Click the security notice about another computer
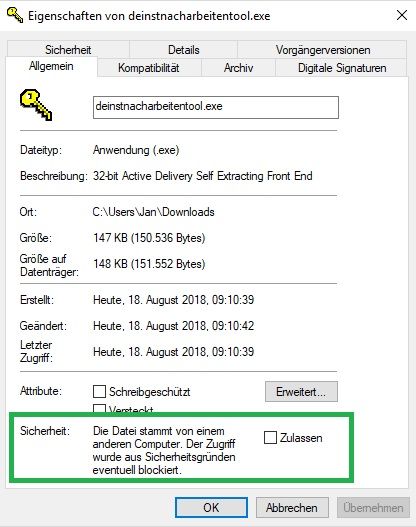416x527 pixels. point(164,450)
